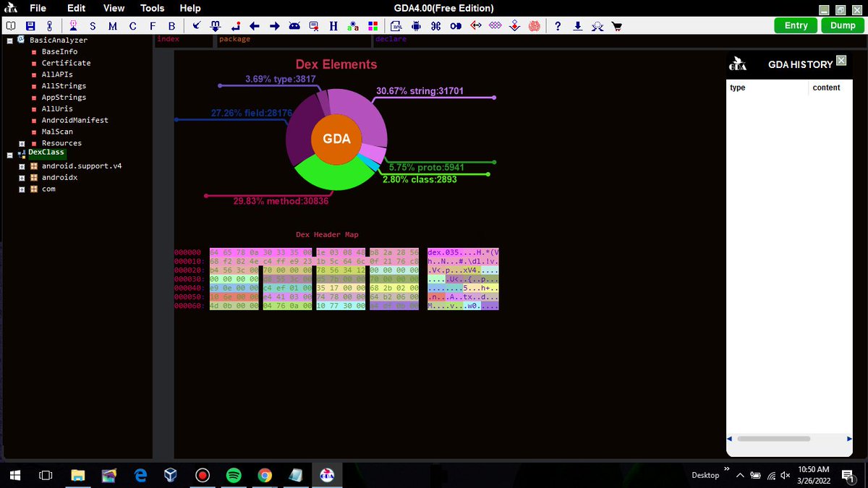868x488 pixels.
Task: Click the bold H toolbar icon
Action: click(x=333, y=26)
